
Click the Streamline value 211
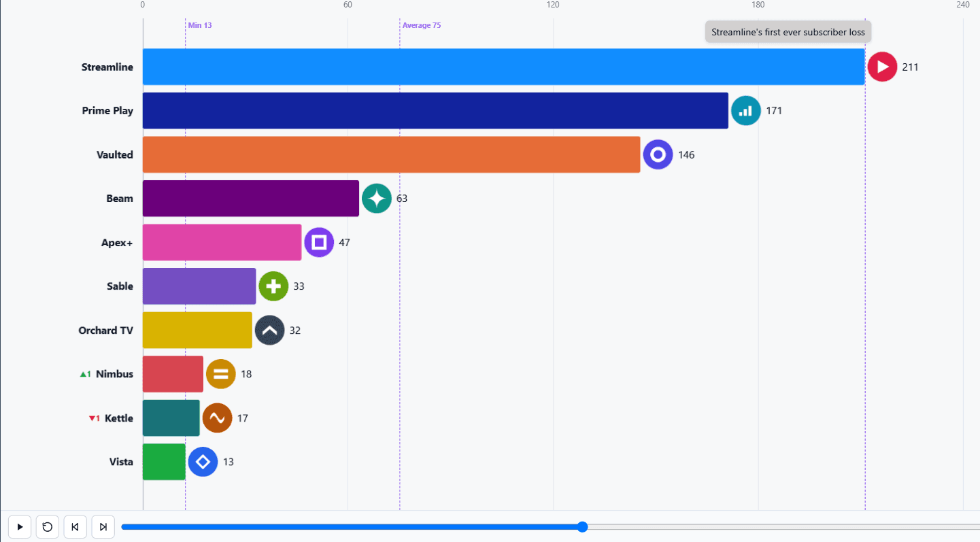coord(910,67)
